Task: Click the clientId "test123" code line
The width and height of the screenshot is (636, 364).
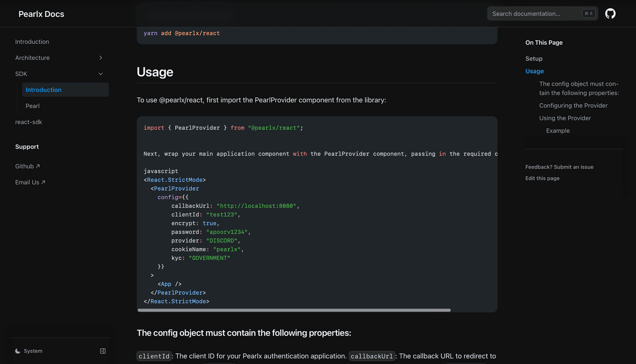Action: 206,214
